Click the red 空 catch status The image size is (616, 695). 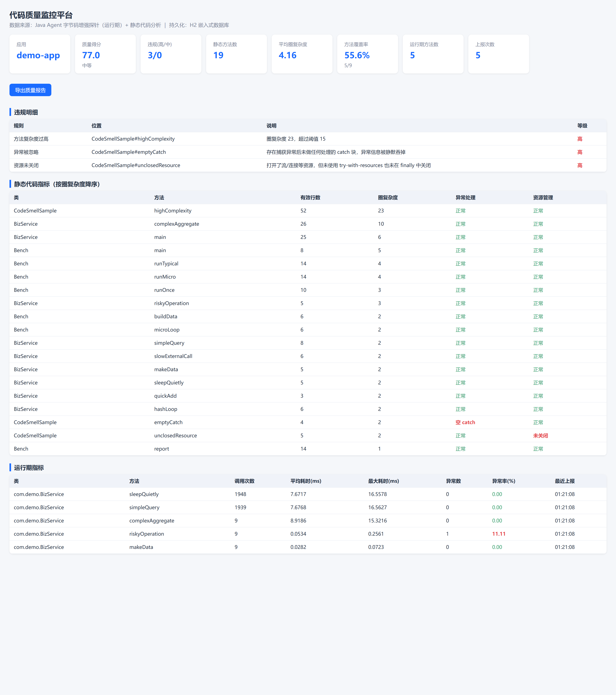465,422
